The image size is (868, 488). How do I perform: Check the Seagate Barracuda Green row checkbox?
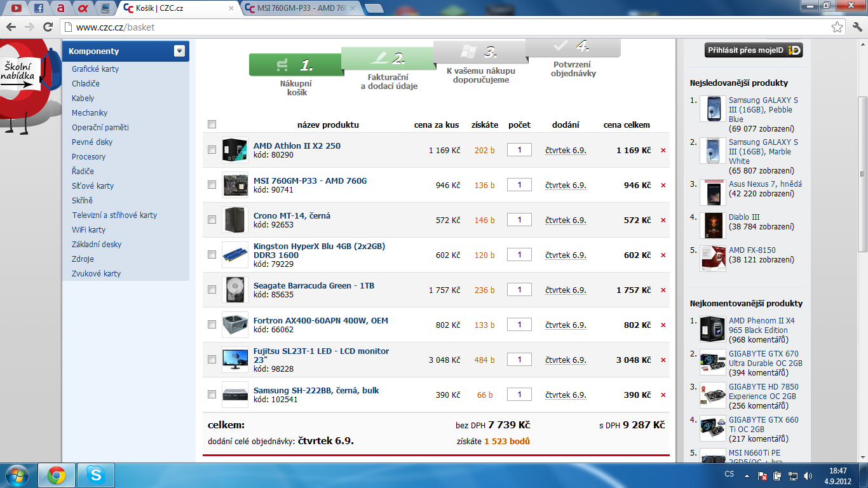click(212, 290)
